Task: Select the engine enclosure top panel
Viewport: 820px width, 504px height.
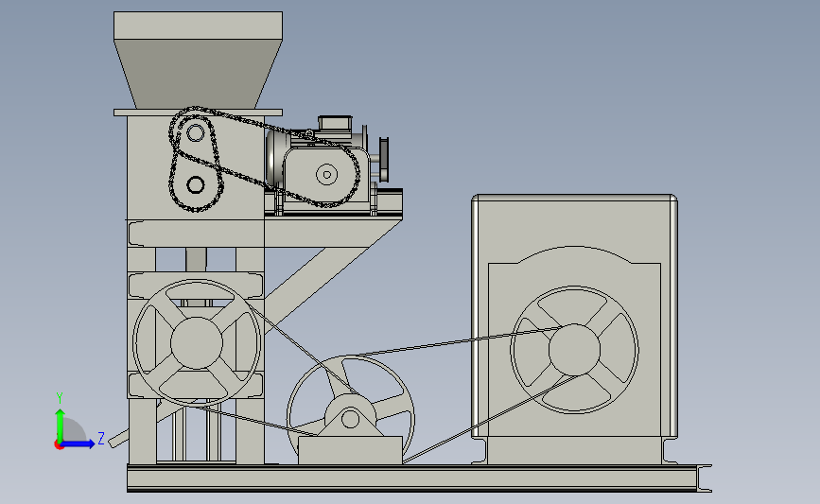Action: pos(574,199)
